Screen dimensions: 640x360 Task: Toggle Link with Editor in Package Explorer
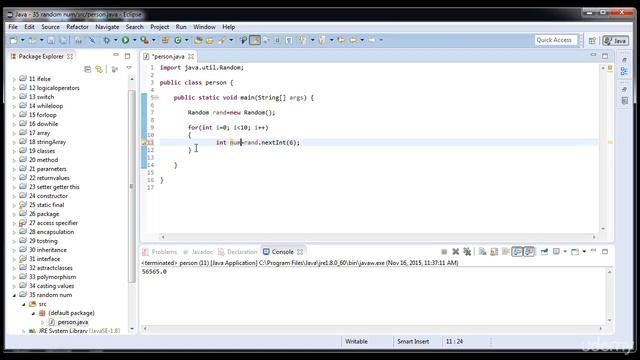[x=99, y=69]
